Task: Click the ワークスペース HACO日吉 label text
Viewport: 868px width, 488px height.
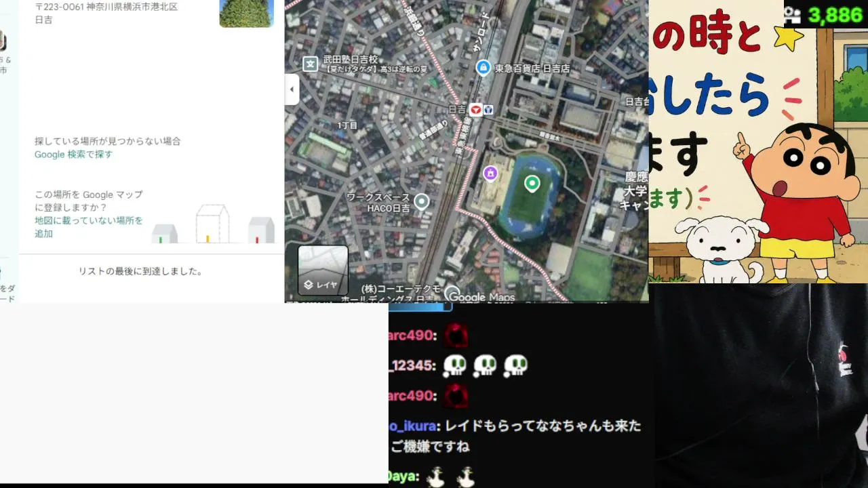Action: (378, 202)
